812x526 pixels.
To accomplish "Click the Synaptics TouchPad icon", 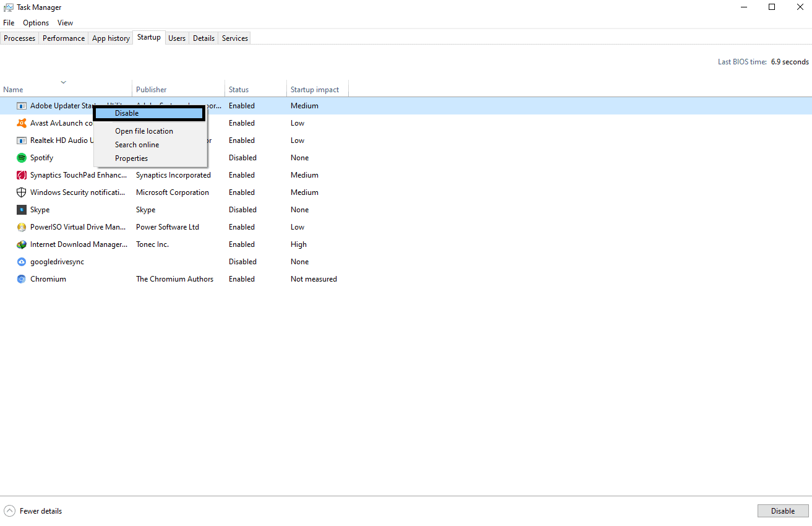I will click(x=22, y=175).
